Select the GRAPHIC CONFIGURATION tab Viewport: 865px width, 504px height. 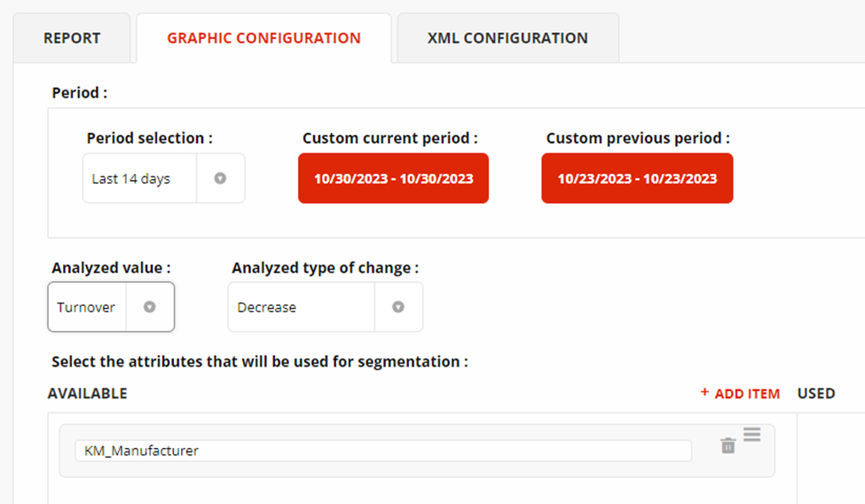point(263,38)
